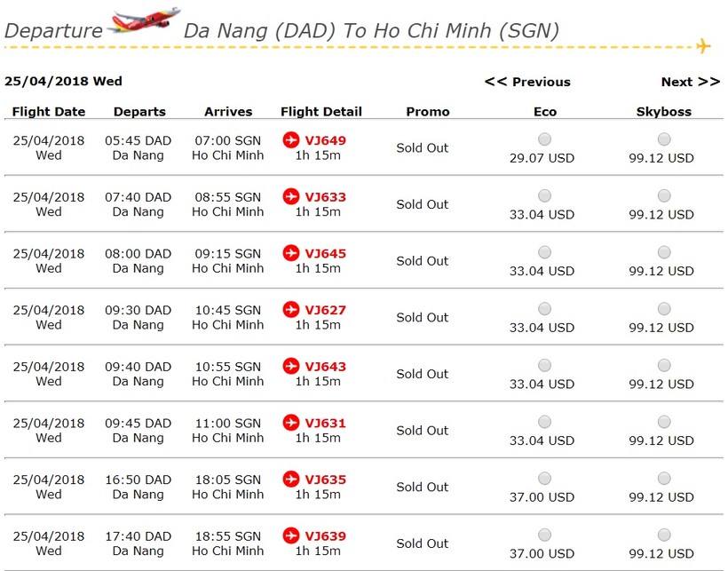This screenshot has width=728, height=571.
Task: Select the Skyboss fare for flight VJ627
Action: point(664,309)
